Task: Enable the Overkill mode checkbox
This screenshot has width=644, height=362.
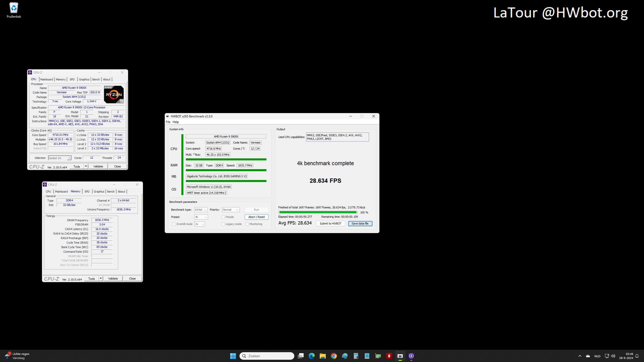Action: pos(174,224)
